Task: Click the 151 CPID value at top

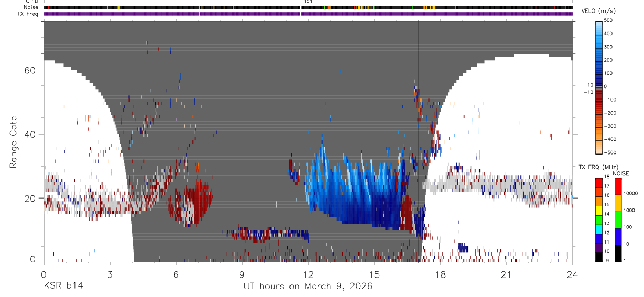Action: click(308, 2)
